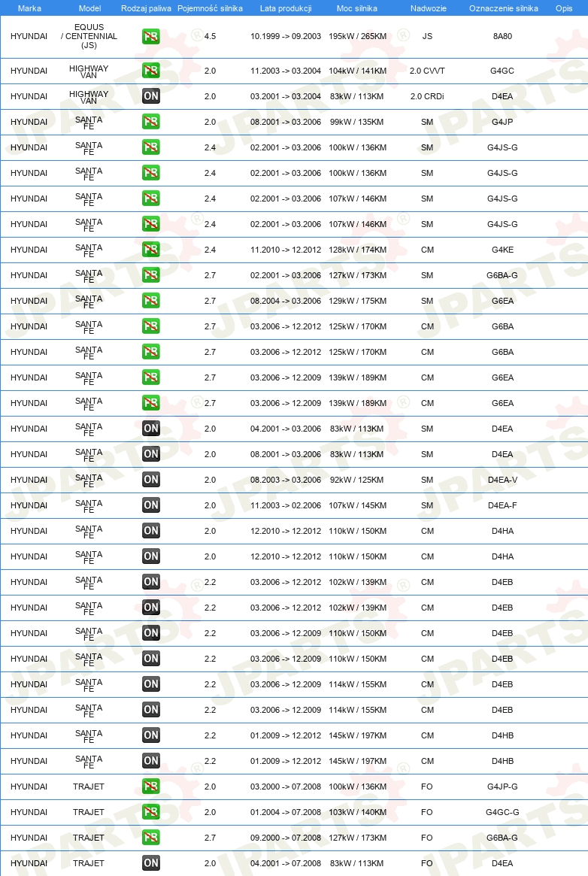Select the 08.2003 -> 03.2006 production years cell

pyautogui.click(x=285, y=480)
